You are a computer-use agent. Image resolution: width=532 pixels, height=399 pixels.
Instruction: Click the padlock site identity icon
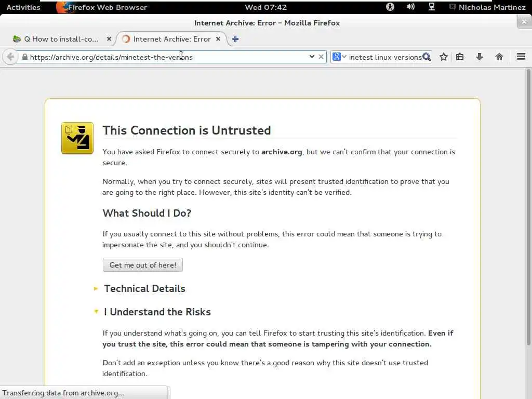coord(24,57)
